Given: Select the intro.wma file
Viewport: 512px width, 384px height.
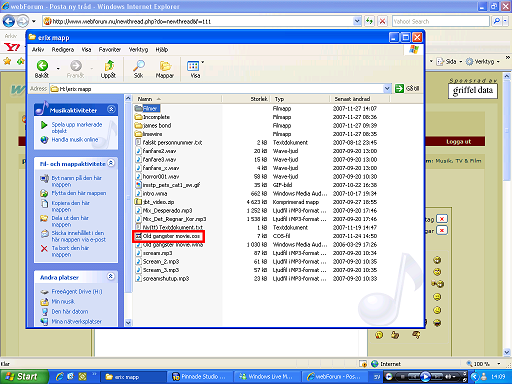Looking at the screenshot, I should tap(151, 194).
